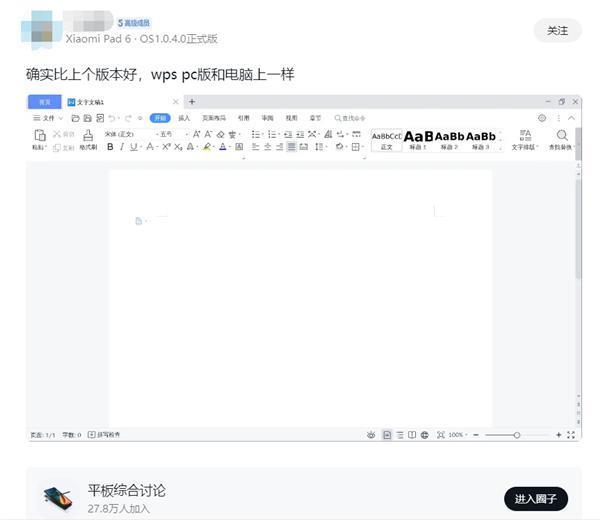The height and width of the screenshot is (522, 600).
Task: Switch to web layout globe icon
Action: 424,435
